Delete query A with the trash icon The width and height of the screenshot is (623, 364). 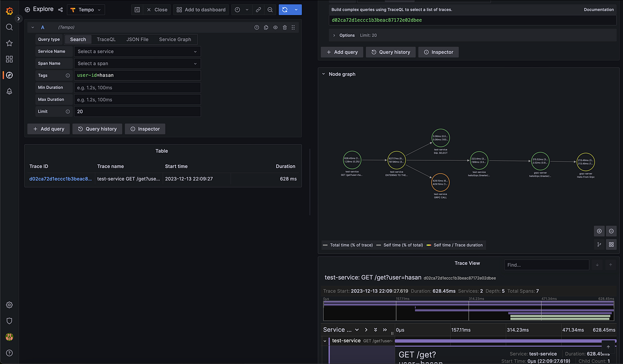point(284,27)
